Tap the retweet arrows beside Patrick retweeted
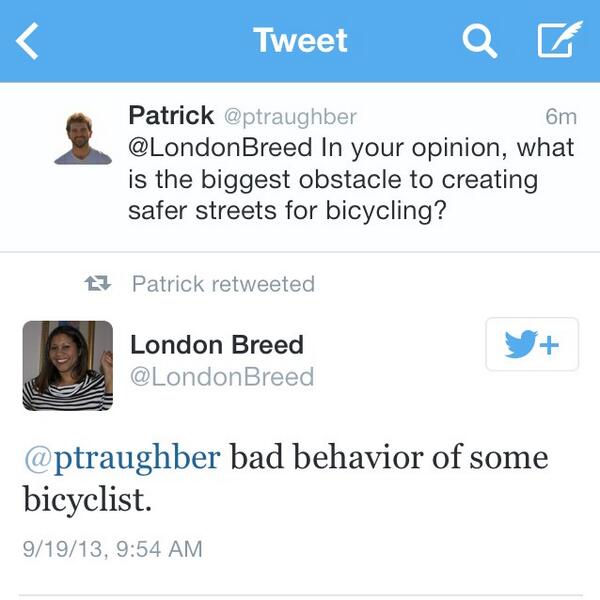 coord(98,284)
